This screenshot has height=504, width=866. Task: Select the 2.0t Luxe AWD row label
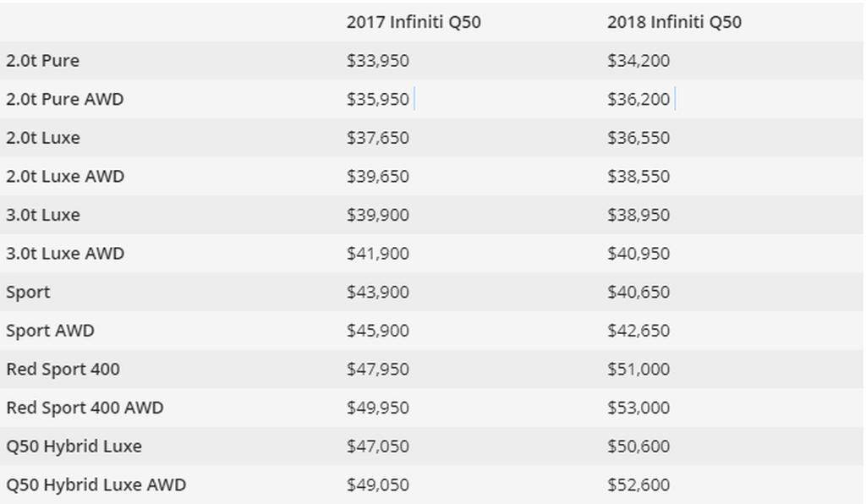pos(64,176)
